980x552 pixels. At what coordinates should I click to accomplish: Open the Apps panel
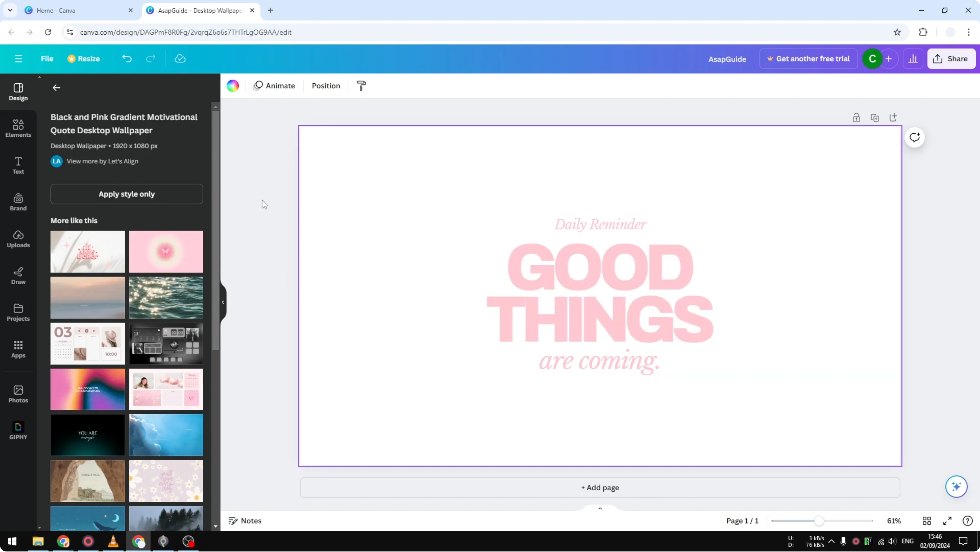[x=18, y=350]
